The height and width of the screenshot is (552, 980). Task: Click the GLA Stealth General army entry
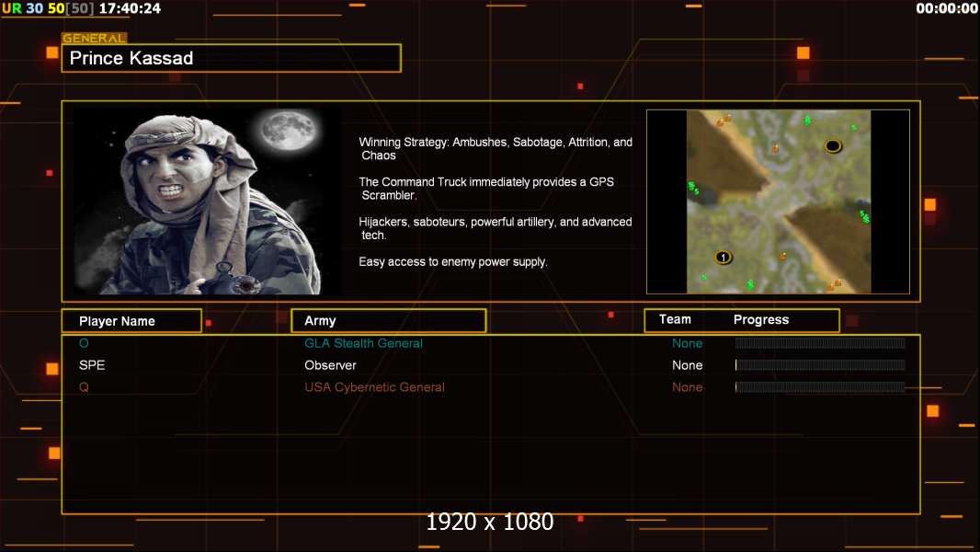[x=363, y=343]
